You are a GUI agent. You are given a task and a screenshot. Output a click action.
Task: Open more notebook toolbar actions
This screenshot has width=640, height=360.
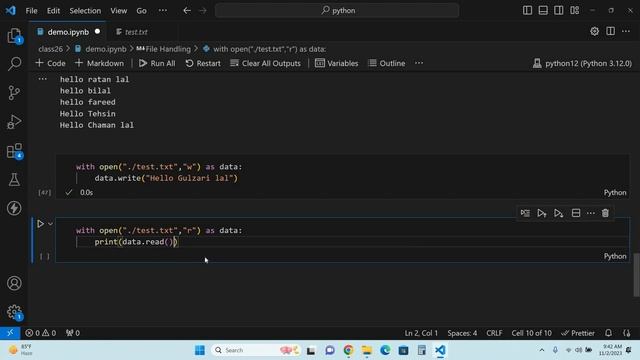(419, 63)
